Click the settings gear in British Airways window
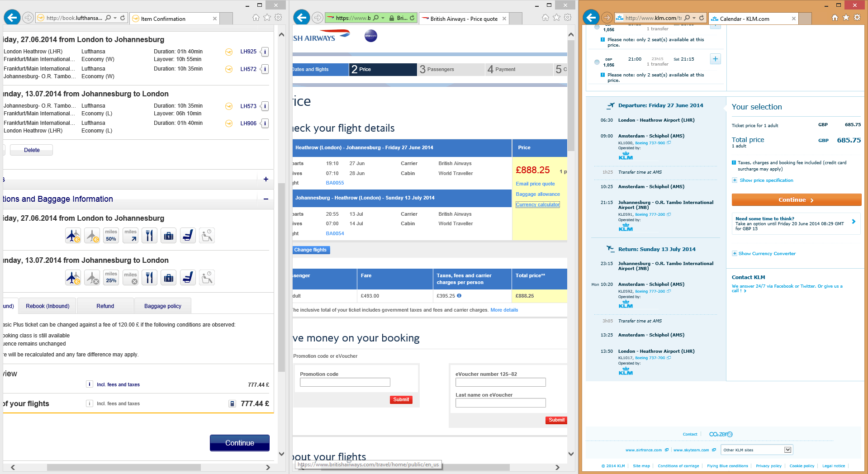Viewport: 868px width, 474px height. pyautogui.click(x=568, y=18)
